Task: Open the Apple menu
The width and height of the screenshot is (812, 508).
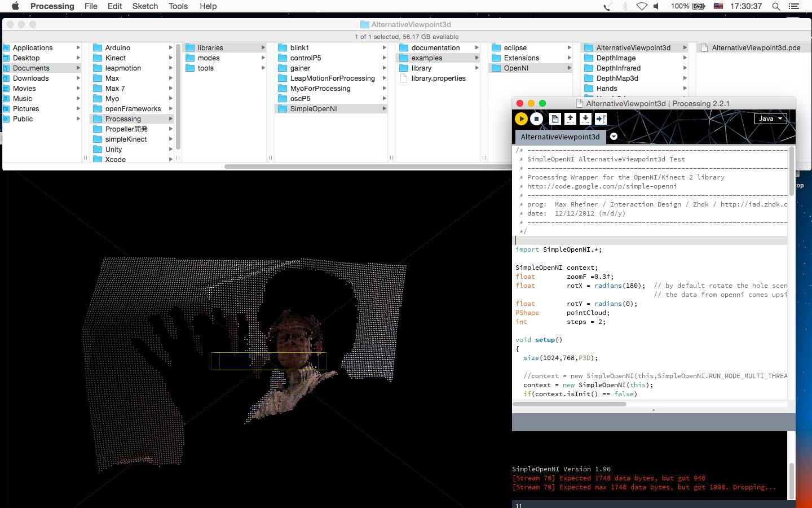Action: point(15,6)
